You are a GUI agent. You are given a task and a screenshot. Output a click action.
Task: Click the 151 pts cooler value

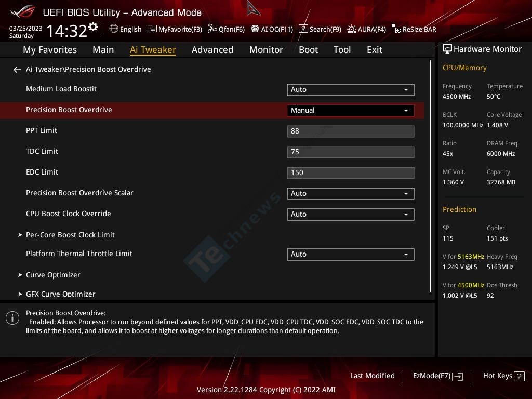click(497, 238)
